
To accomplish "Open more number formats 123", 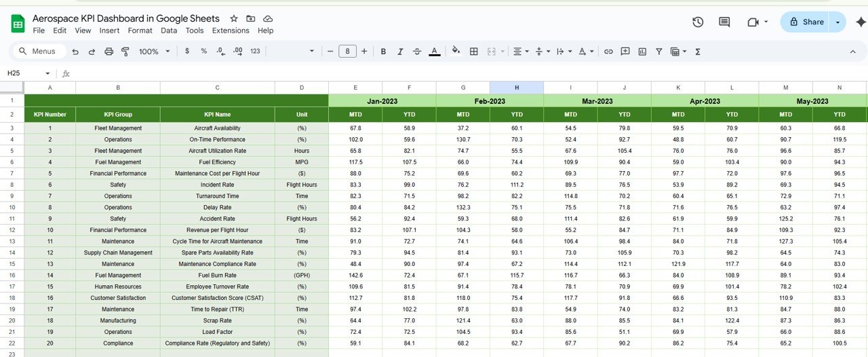I will pyautogui.click(x=255, y=52).
